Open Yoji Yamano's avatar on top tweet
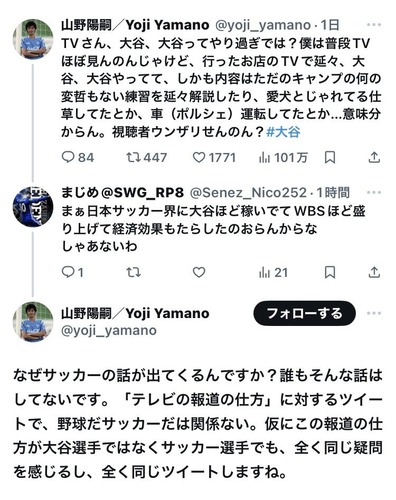Screen dimensions: 396x500 click(x=33, y=39)
